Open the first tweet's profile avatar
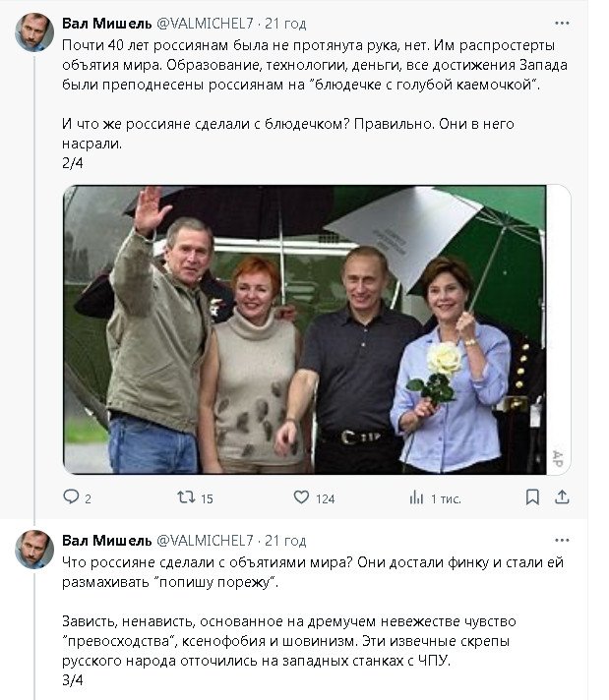Screen dimensions: 609x700 pos(34,32)
